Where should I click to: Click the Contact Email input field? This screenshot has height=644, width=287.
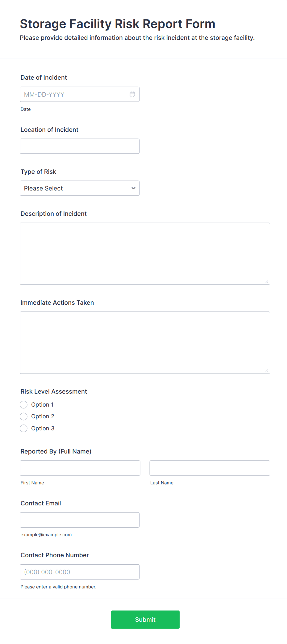[x=80, y=520]
